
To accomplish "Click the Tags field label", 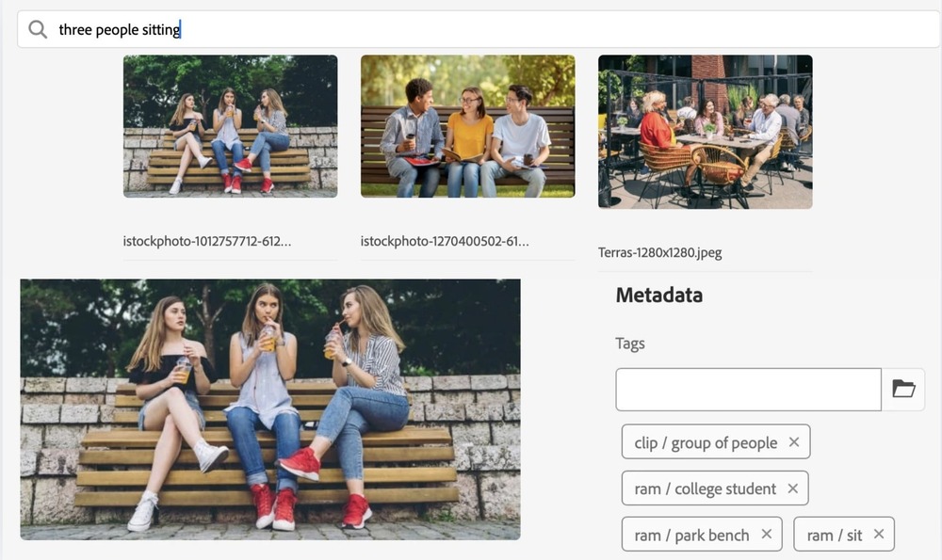I will click(x=630, y=344).
